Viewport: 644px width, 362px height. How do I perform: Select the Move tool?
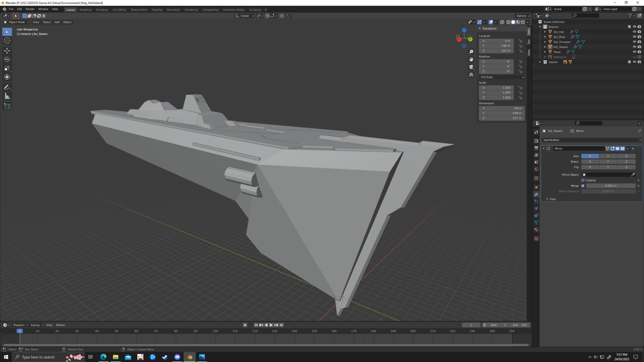pos(7,51)
